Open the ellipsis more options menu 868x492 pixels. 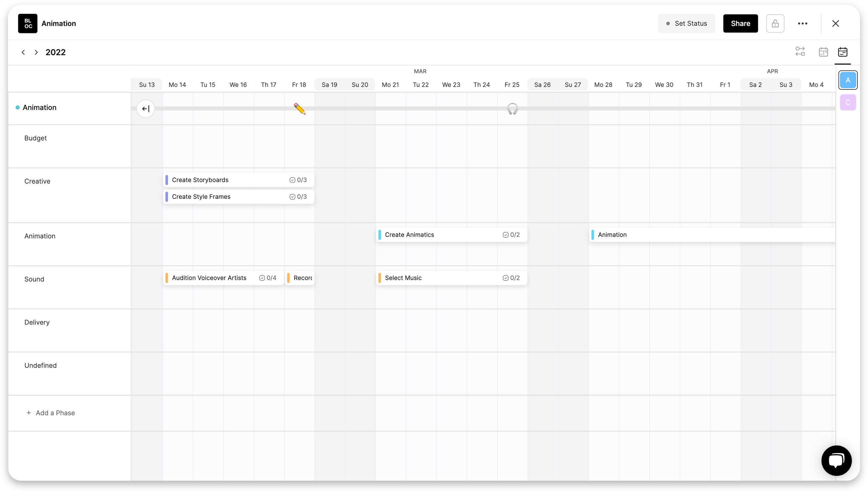(x=803, y=23)
